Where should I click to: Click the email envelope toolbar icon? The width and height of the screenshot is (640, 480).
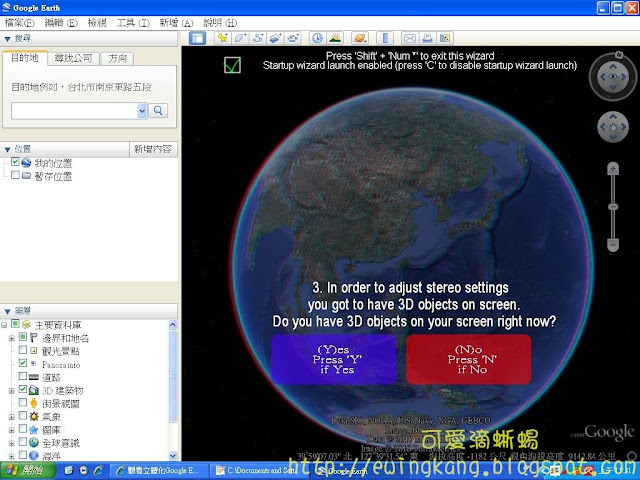point(410,38)
